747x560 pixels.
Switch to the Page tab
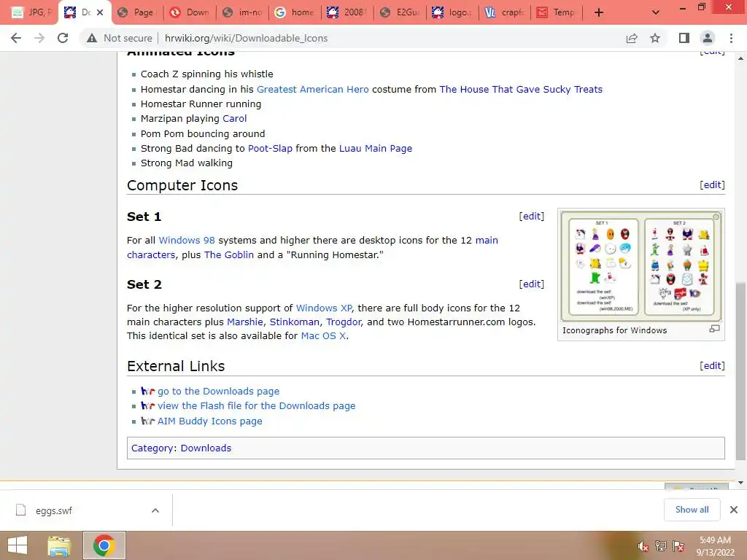click(x=137, y=12)
